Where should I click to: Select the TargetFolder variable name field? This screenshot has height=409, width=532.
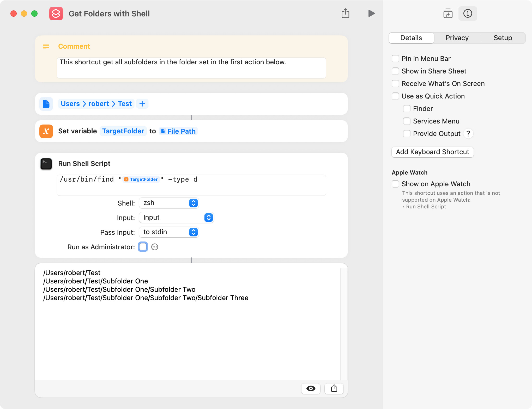(x=123, y=131)
